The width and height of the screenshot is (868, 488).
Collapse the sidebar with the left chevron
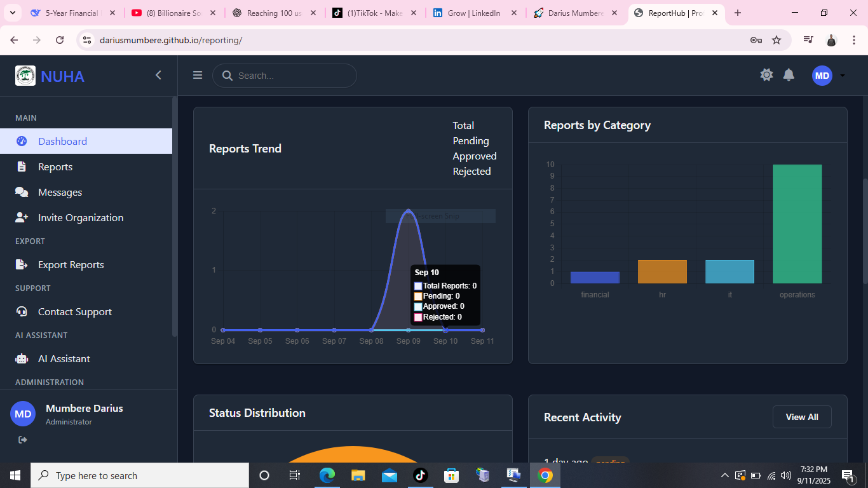click(158, 75)
